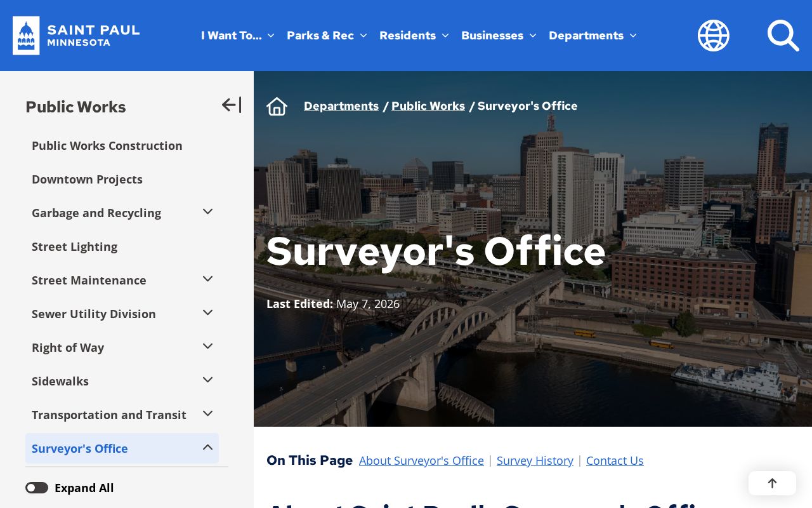
Task: Open Sewer Utility Division sidebar link
Action: tap(94, 314)
